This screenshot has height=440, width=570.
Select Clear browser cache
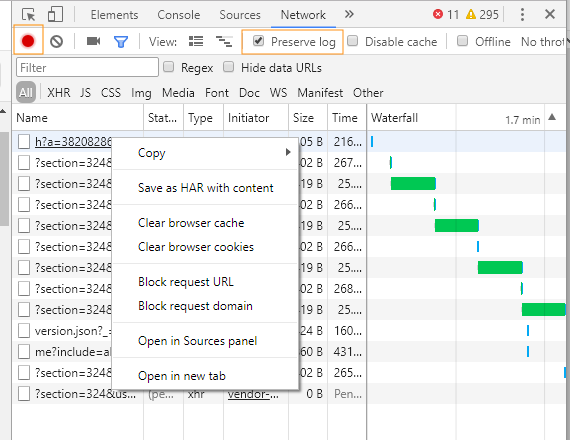[x=206, y=223]
